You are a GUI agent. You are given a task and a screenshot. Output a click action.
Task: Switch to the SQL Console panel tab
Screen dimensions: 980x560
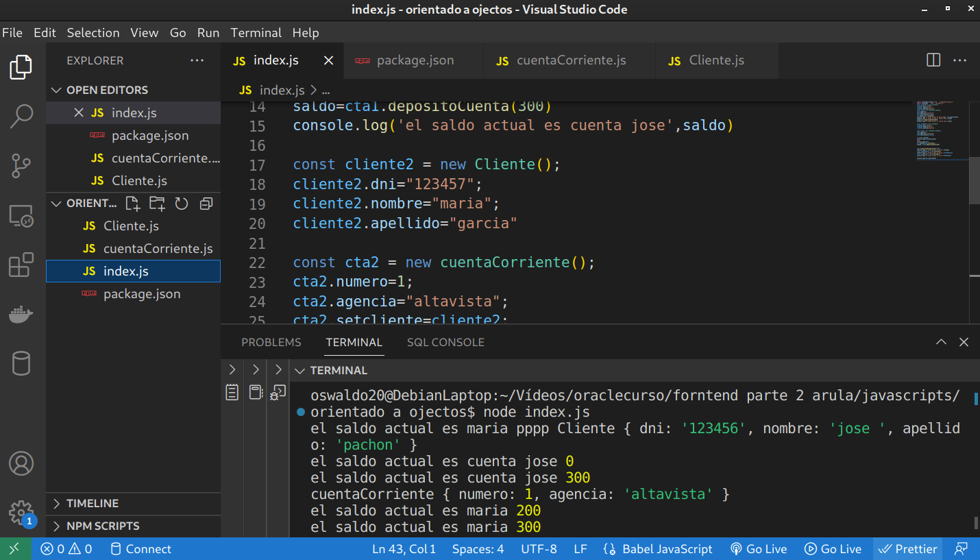[445, 342]
